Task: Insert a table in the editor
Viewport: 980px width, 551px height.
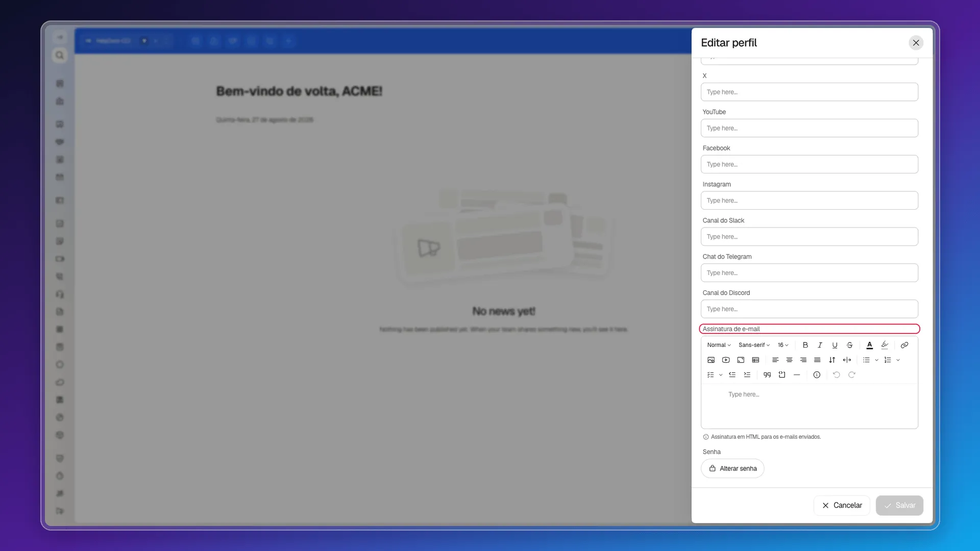Action: (756, 360)
